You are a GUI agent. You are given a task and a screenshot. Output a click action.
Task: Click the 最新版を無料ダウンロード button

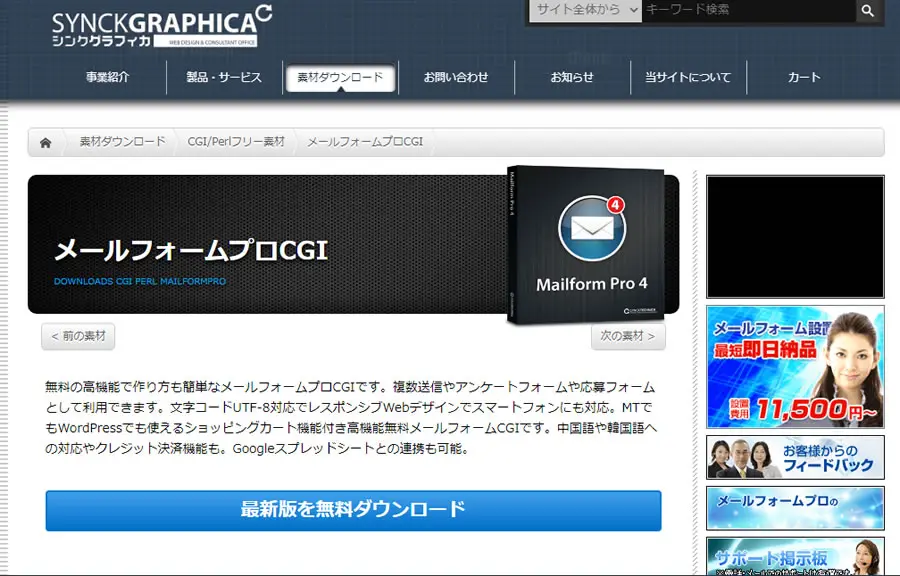[x=353, y=510]
